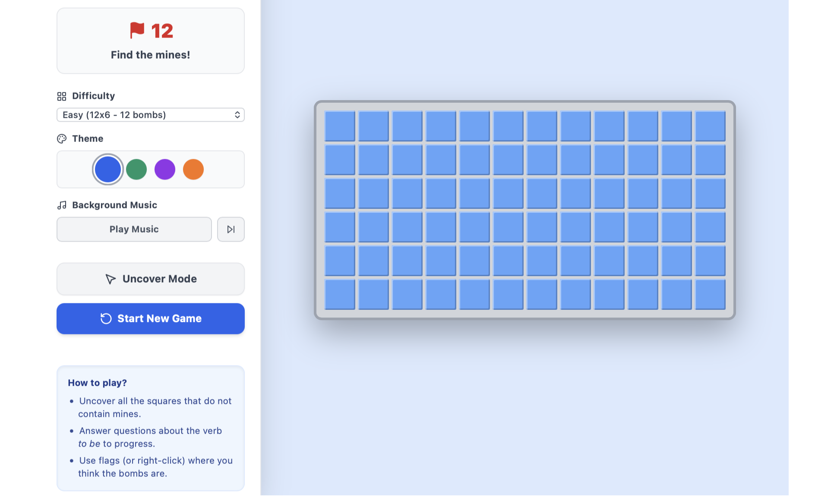Click the skip track music icon
815x504 pixels.
[231, 229]
